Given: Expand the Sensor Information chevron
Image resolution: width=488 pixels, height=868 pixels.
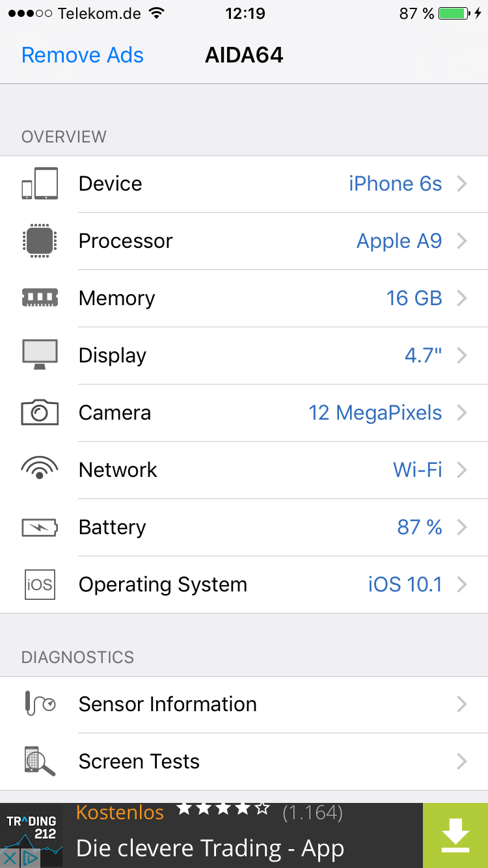Looking at the screenshot, I should click(x=462, y=704).
